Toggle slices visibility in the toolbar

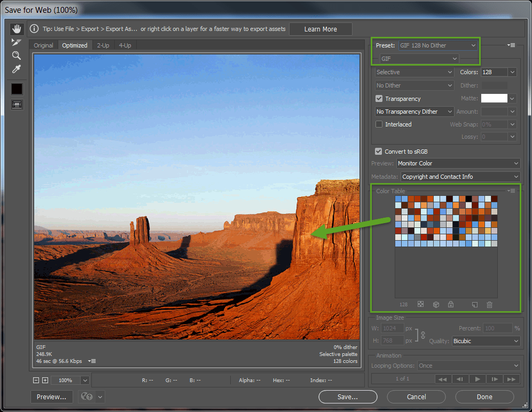17,104
